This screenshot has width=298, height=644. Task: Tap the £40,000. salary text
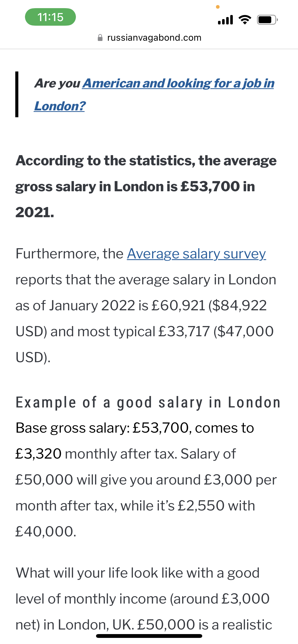[x=46, y=532]
